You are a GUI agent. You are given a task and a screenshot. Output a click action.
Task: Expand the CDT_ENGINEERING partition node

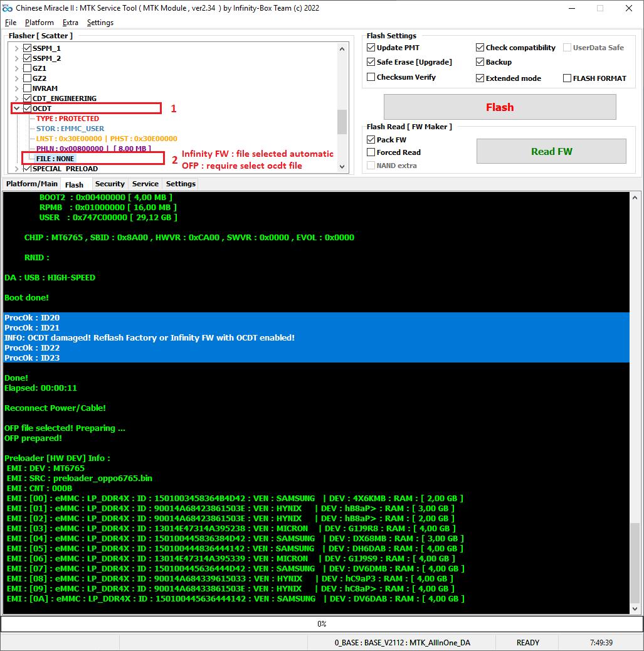click(16, 98)
